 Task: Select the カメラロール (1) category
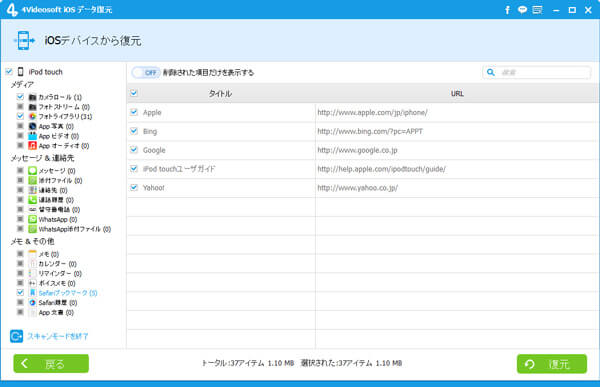pyautogui.click(x=60, y=97)
